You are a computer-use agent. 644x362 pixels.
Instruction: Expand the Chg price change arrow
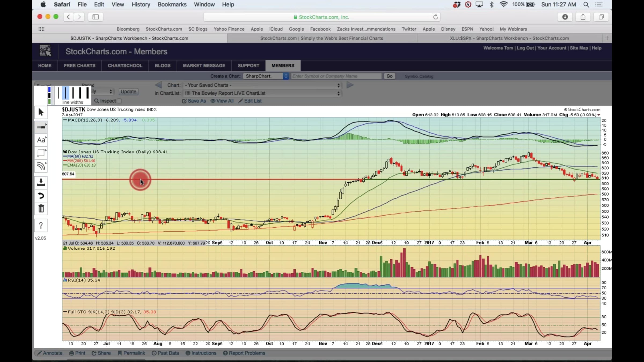pyautogui.click(x=599, y=115)
